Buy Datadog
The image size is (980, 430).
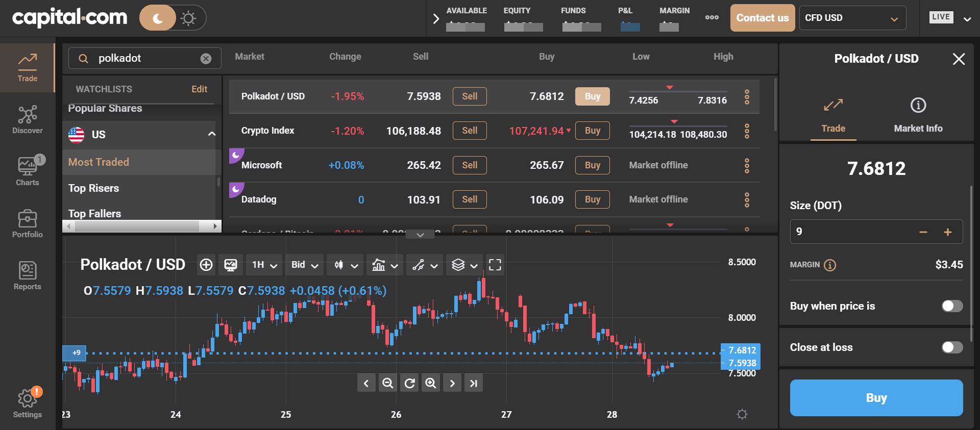[x=592, y=199]
